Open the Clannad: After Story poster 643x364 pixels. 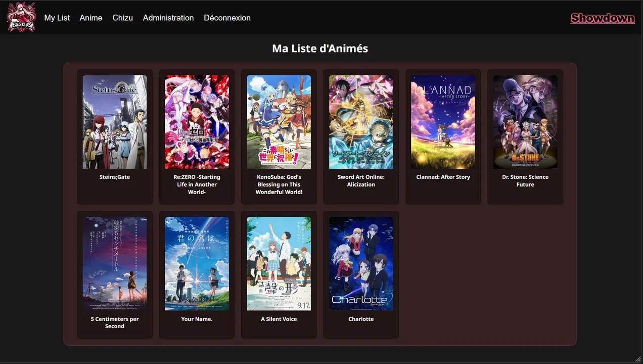pos(443,122)
